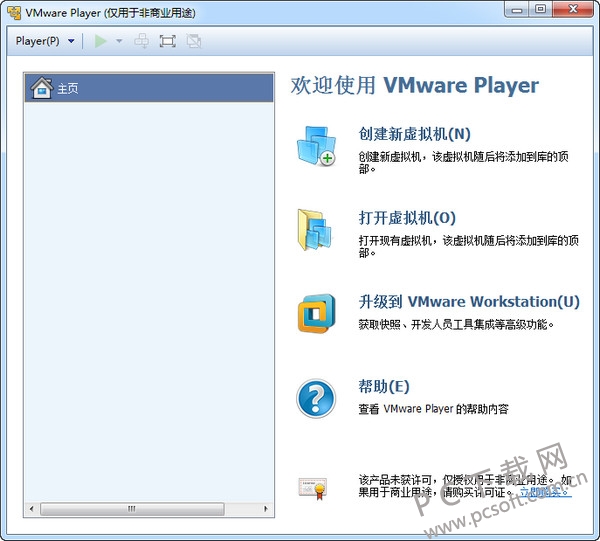The image size is (600, 541).
Task: Click the green power-on play button
Action: (x=100, y=41)
